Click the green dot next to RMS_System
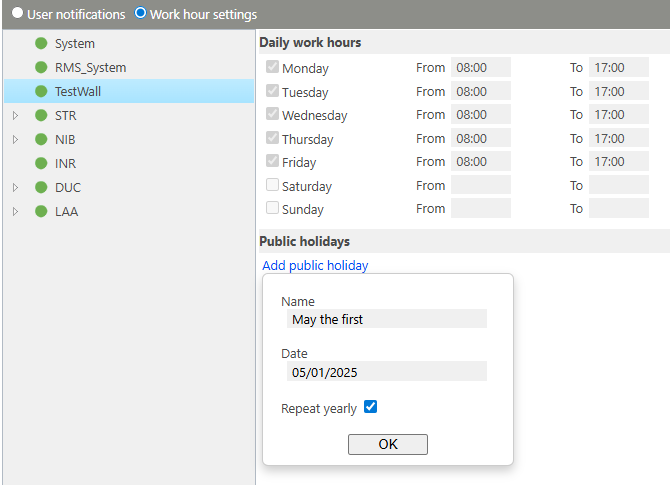This screenshot has height=485, width=670. point(41,67)
